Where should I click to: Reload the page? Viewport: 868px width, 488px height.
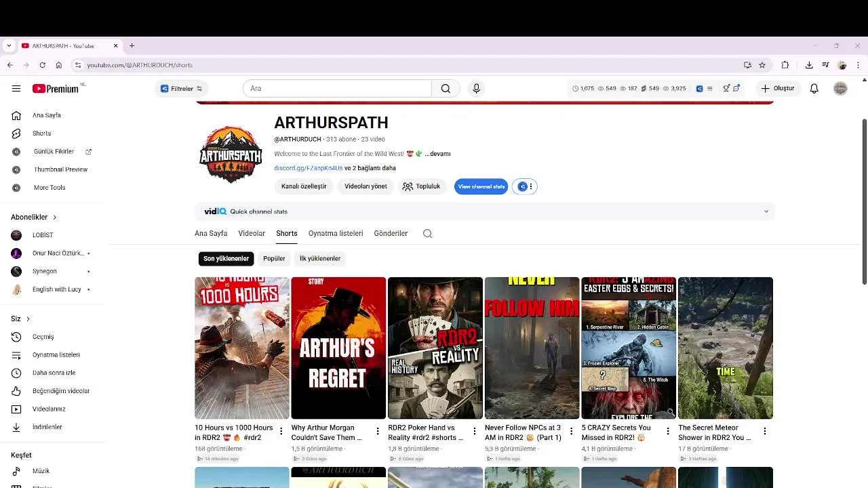[x=42, y=65]
